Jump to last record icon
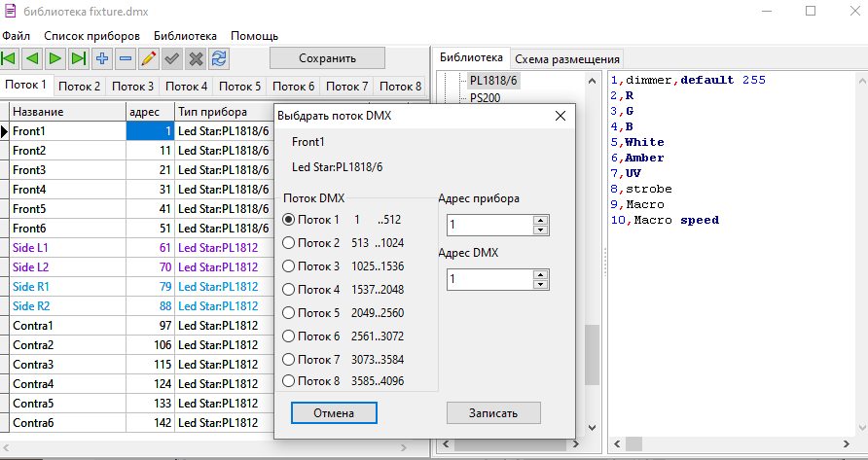 click(79, 58)
